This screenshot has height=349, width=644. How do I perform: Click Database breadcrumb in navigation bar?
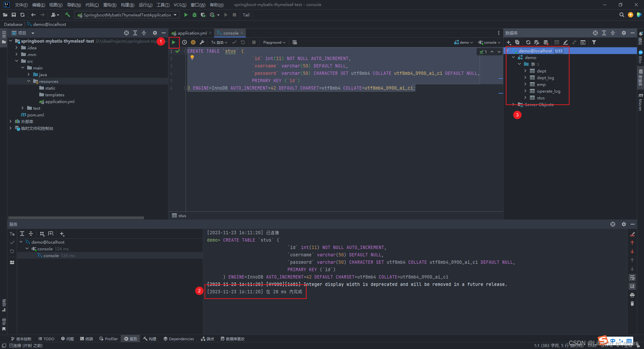[x=13, y=24]
